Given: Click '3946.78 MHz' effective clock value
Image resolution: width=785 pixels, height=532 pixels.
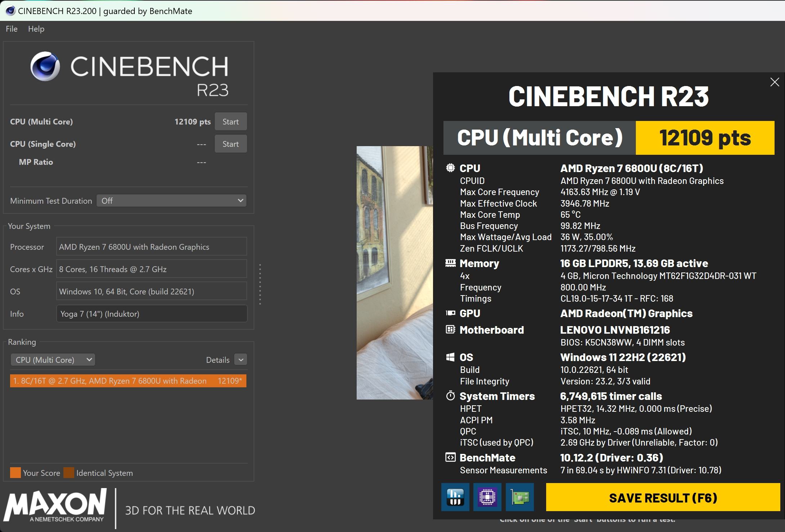Looking at the screenshot, I should click(x=585, y=203).
